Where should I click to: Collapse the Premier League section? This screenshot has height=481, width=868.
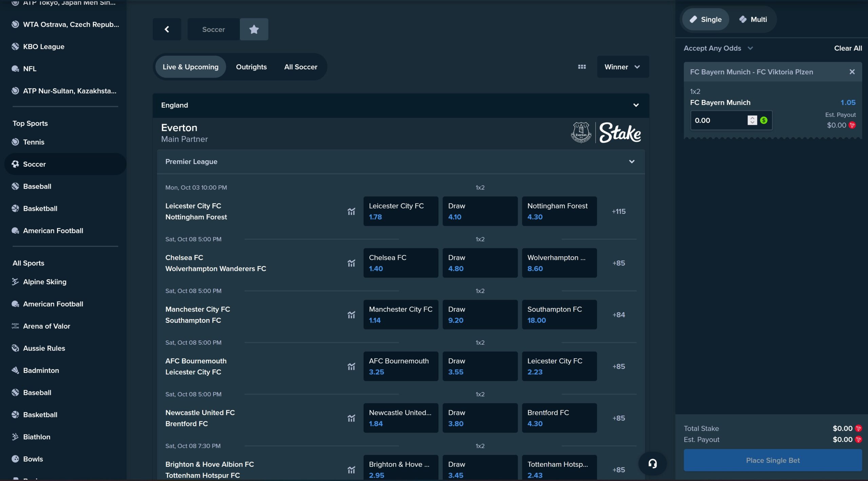coord(401,162)
